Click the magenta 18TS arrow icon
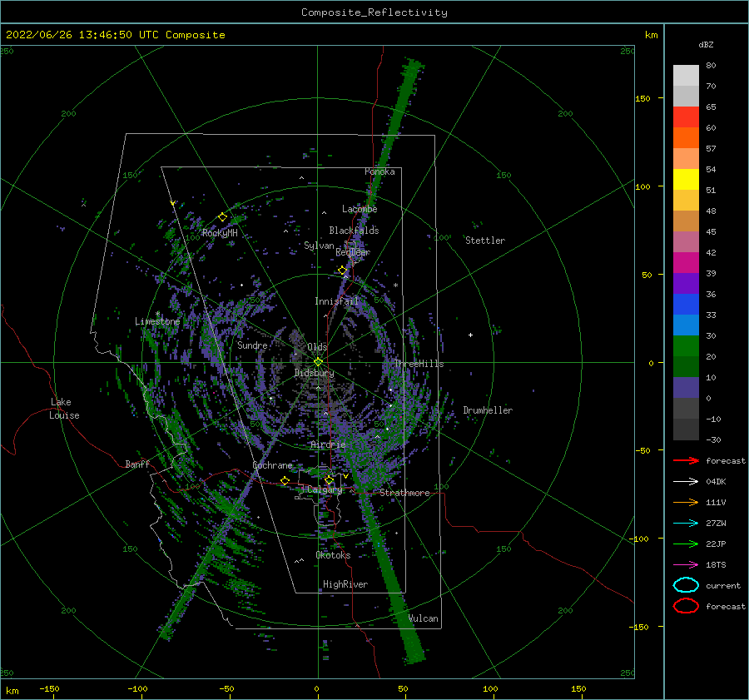Viewport: 749px width, 700px height. pos(686,565)
